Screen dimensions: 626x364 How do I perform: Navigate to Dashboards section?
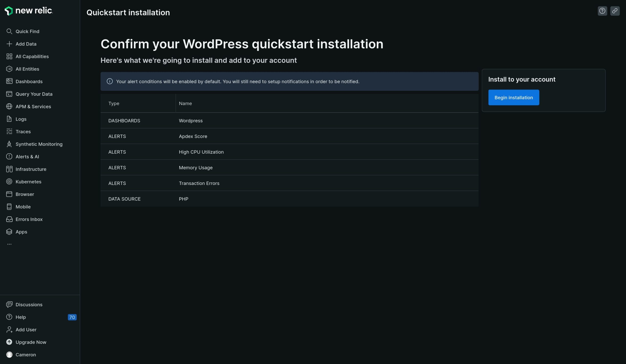[x=29, y=81]
